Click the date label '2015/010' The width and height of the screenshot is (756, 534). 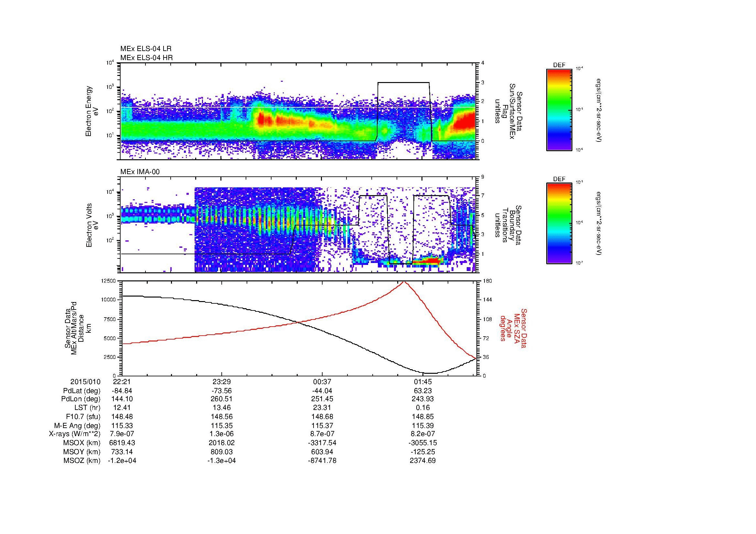point(85,382)
